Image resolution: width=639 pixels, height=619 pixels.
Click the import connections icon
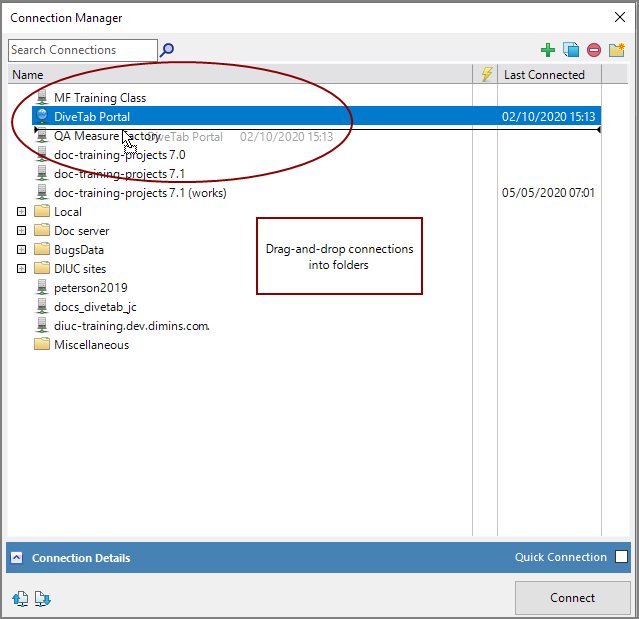20,599
